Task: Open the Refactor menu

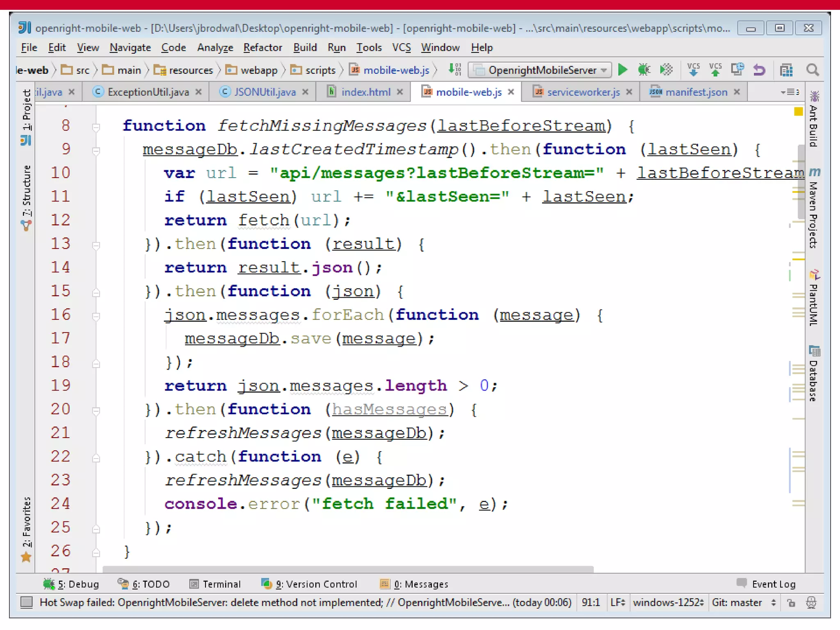Action: [262, 48]
